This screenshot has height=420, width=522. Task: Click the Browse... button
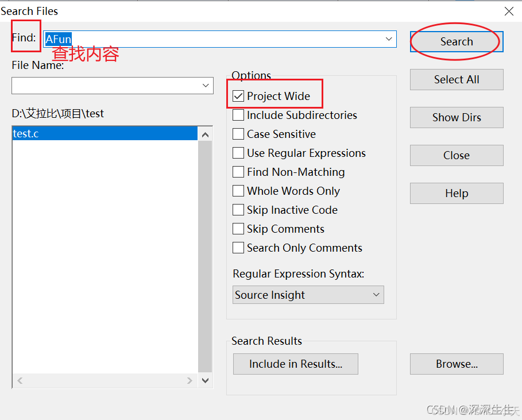457,364
